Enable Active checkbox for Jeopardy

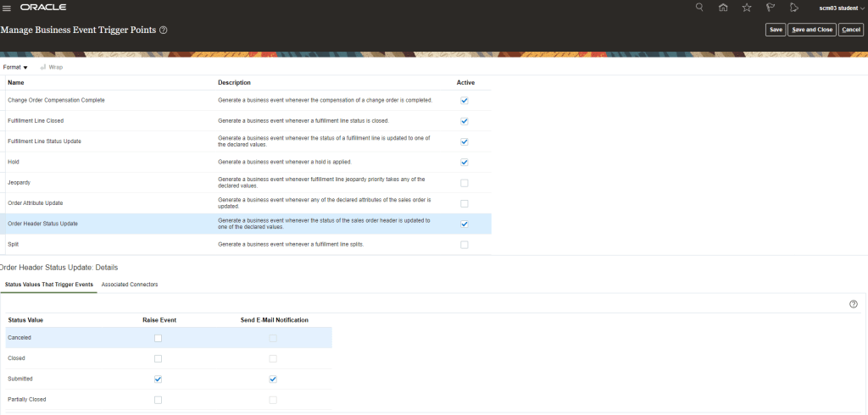(464, 183)
